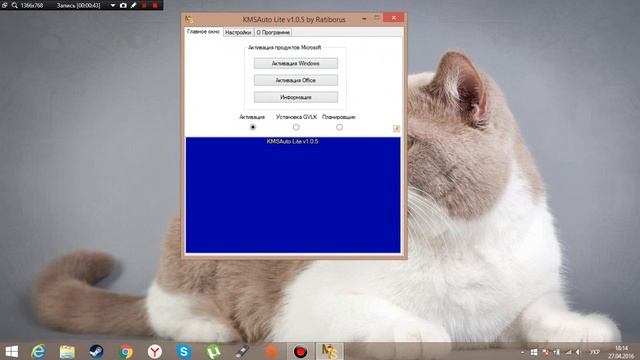Open the Windows Start button
Image resolution: width=640 pixels, height=360 pixels.
coord(11,351)
